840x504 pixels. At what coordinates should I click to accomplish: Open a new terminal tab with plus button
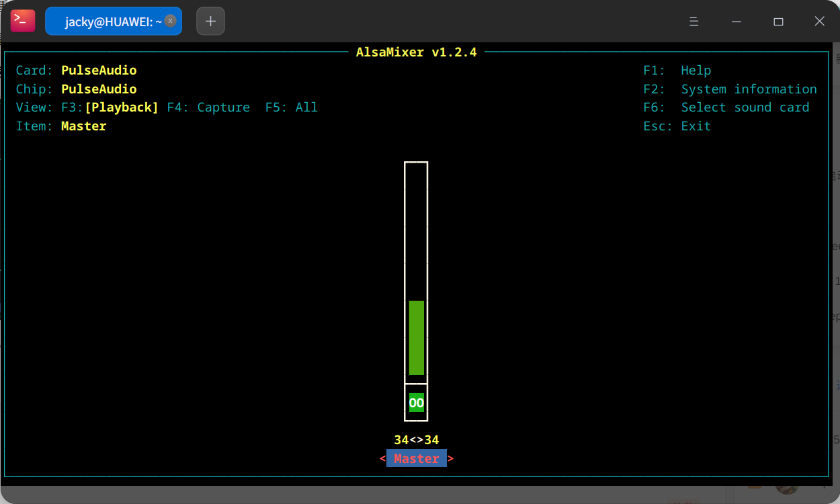(x=210, y=21)
